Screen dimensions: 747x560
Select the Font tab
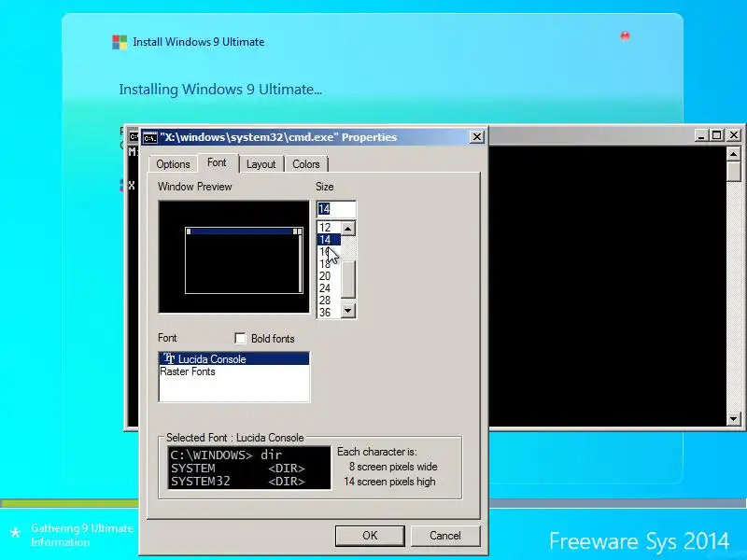click(218, 162)
